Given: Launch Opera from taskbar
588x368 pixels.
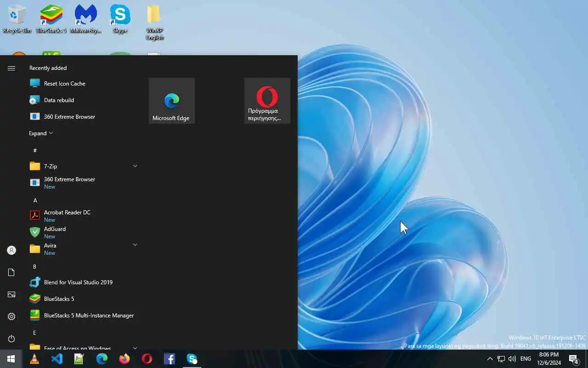Looking at the screenshot, I should tap(147, 359).
